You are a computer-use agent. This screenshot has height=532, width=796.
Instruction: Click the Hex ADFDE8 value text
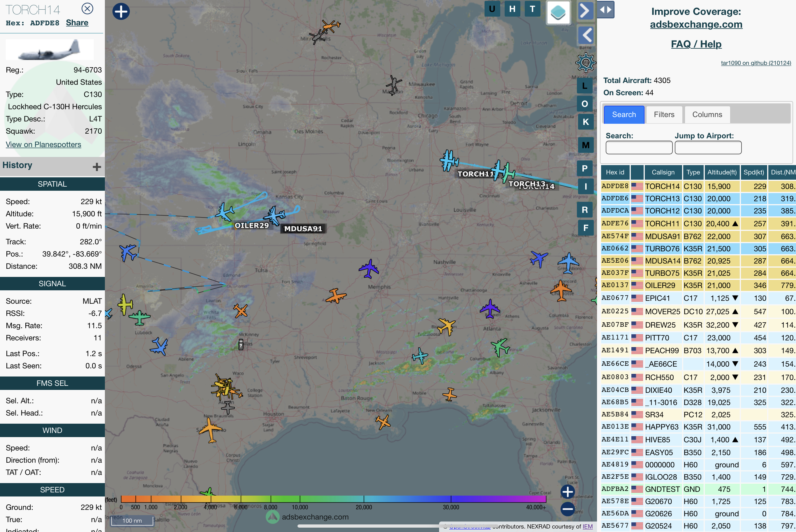point(45,23)
